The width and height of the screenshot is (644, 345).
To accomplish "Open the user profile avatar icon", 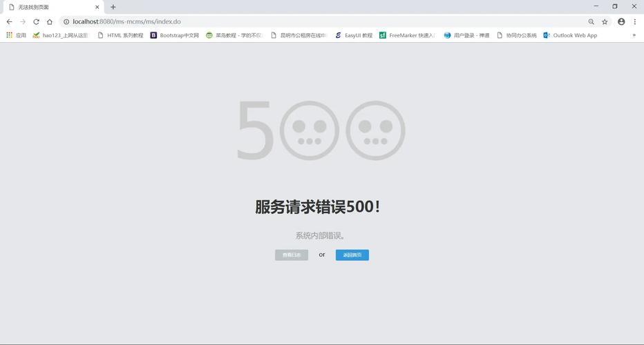I will 621,21.
